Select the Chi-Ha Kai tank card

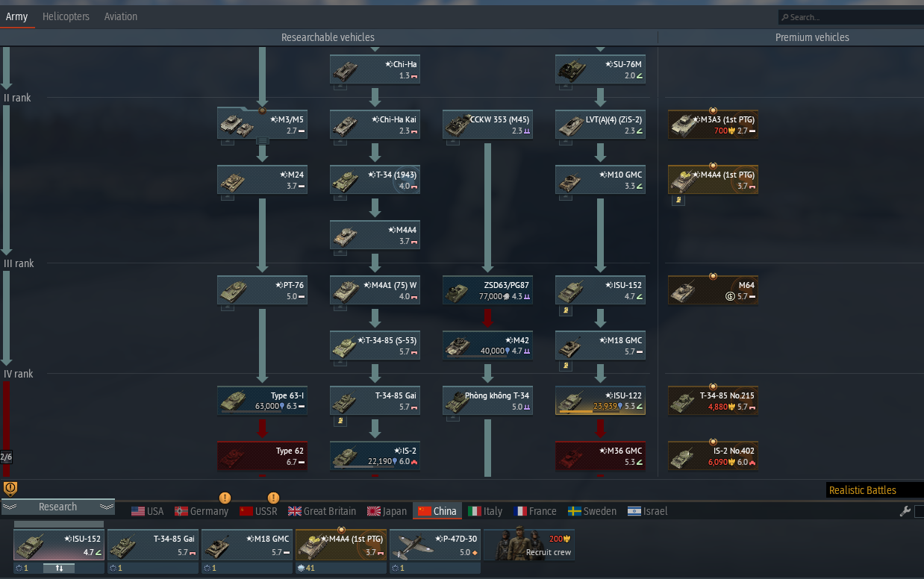pos(375,125)
